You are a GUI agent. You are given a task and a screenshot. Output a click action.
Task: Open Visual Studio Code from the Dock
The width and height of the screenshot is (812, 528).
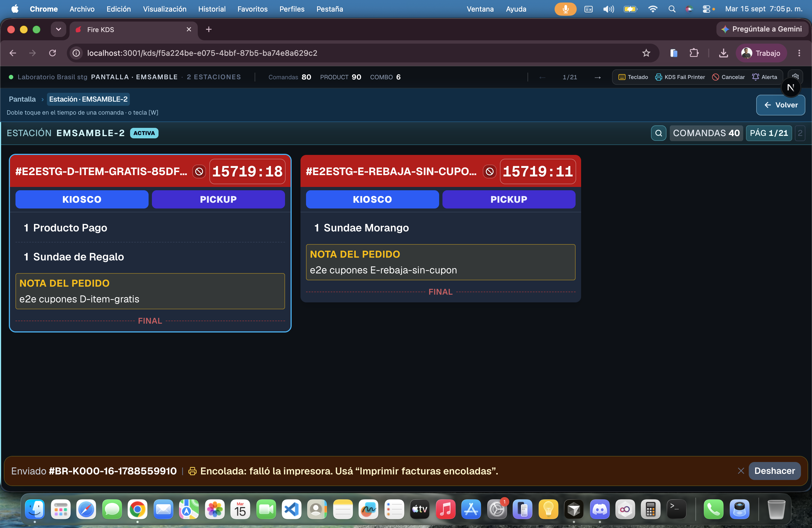291,509
